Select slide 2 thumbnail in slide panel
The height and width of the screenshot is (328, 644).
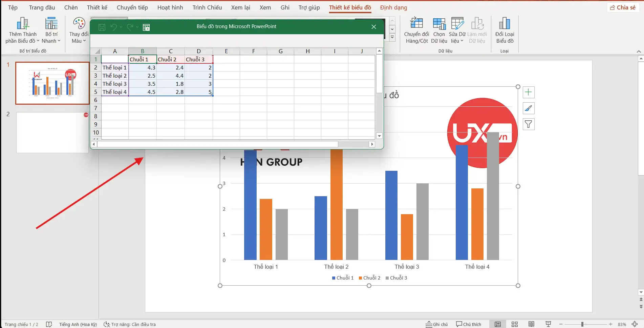point(52,132)
